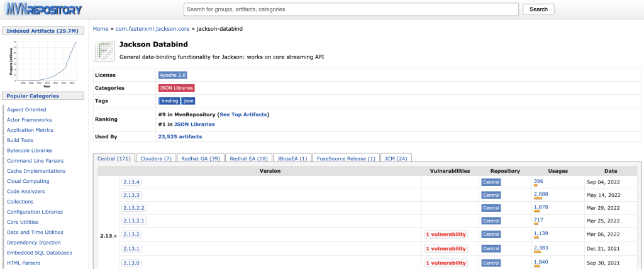The image size is (644, 269).
Task: Open version 2.13.4
Action: (132, 182)
